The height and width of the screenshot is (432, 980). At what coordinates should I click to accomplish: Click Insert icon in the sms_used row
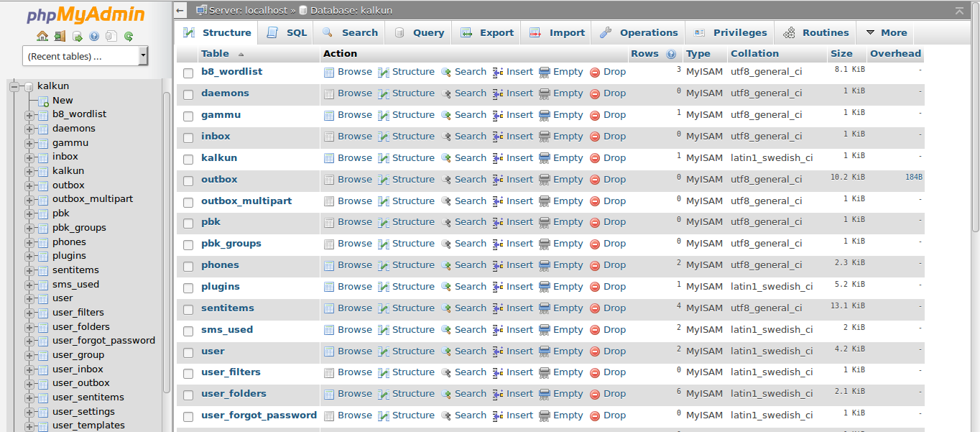coord(498,330)
